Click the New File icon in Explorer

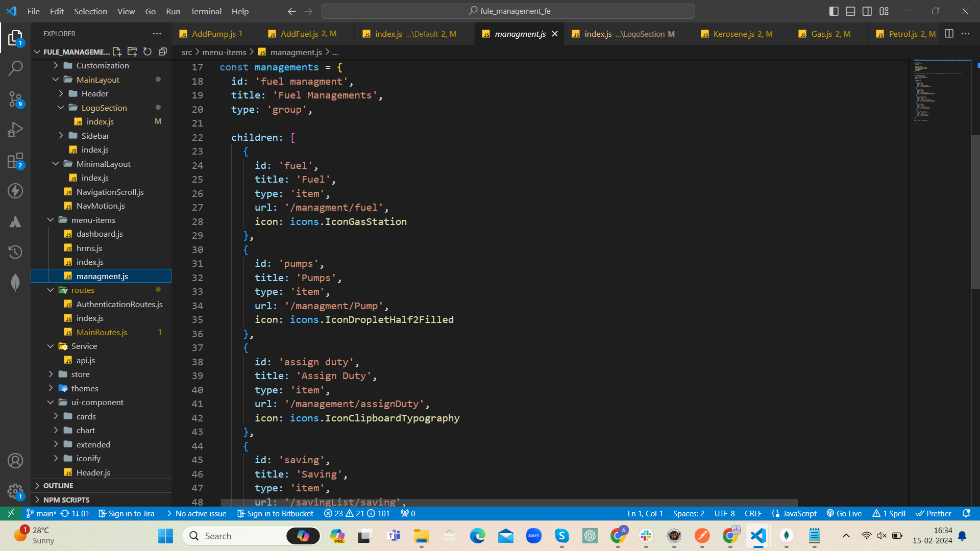tap(117, 52)
